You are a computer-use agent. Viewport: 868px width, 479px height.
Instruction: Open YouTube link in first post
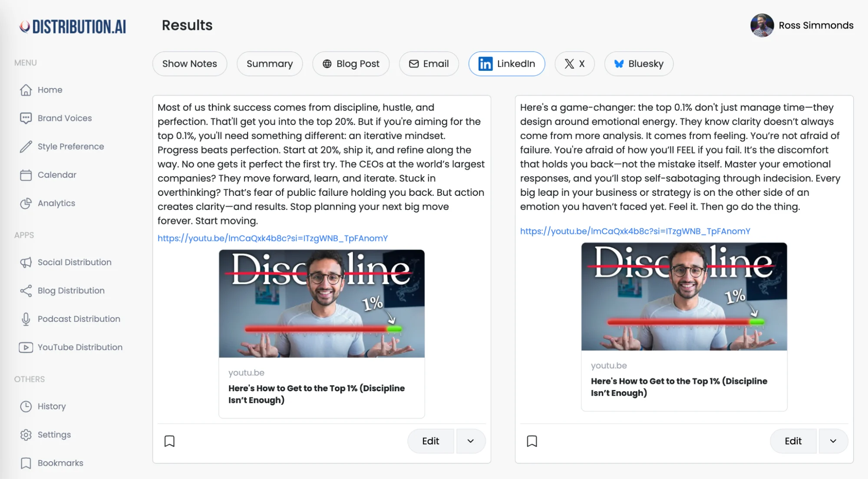click(273, 238)
